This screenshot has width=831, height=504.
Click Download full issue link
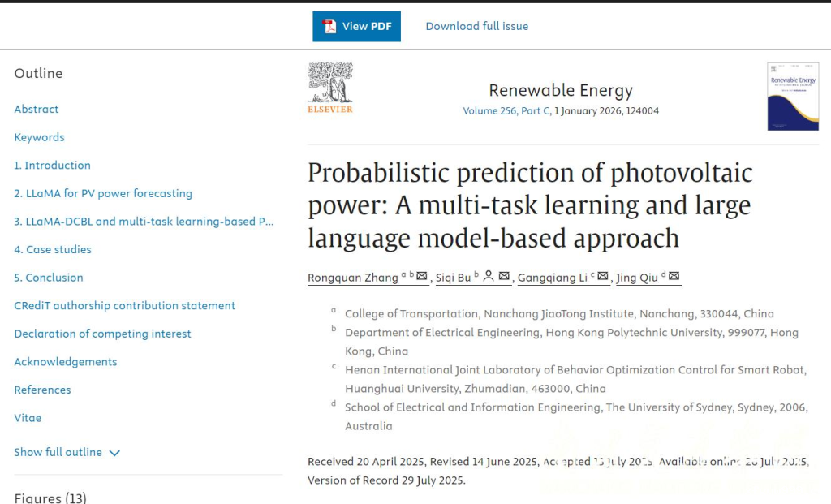(476, 26)
